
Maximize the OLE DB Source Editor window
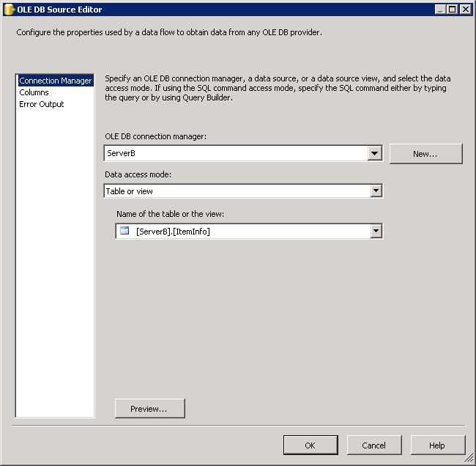click(x=453, y=10)
